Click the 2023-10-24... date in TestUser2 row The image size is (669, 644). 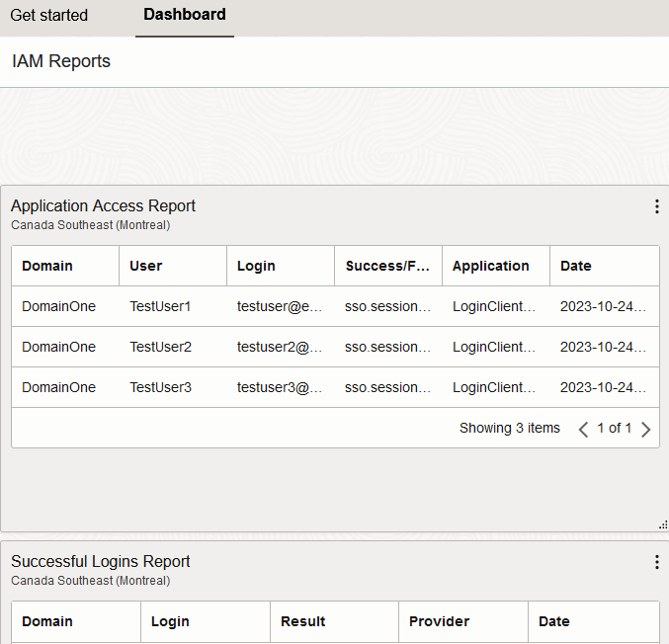click(x=604, y=347)
